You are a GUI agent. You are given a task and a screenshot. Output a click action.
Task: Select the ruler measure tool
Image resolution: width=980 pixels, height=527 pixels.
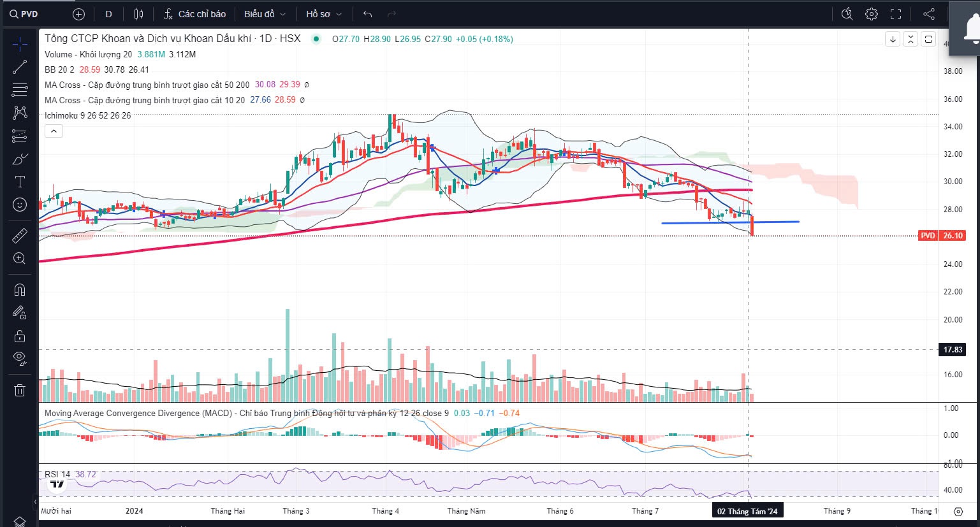[x=20, y=236]
